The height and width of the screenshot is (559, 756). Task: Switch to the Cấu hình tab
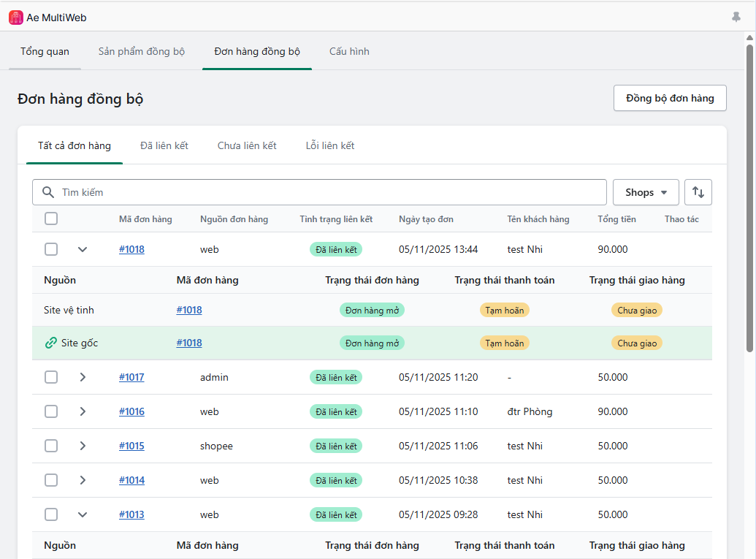349,51
